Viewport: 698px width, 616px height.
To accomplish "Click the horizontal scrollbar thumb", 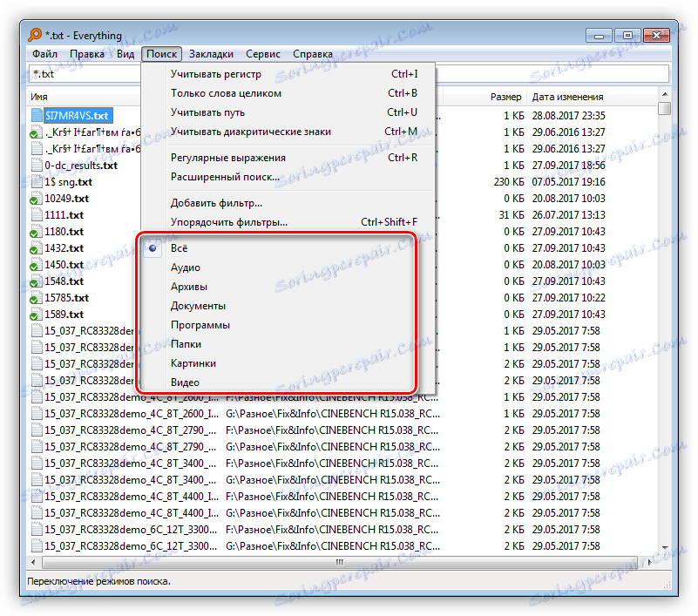I will [x=340, y=562].
